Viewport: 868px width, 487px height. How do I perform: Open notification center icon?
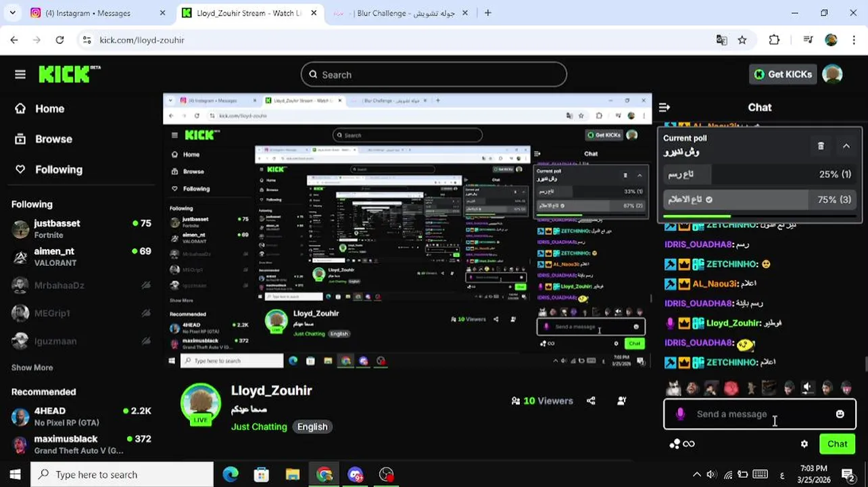click(848, 474)
